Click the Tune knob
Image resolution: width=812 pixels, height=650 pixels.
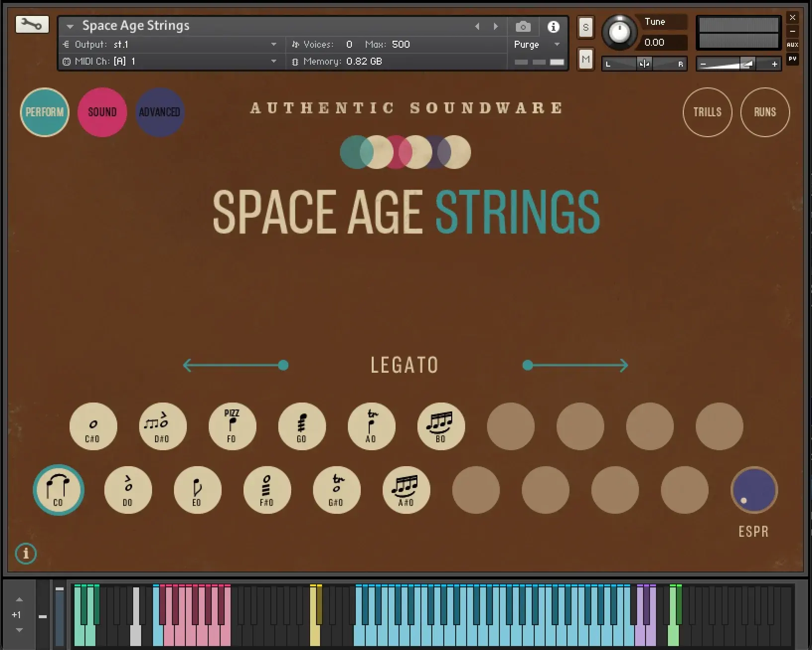(x=619, y=33)
